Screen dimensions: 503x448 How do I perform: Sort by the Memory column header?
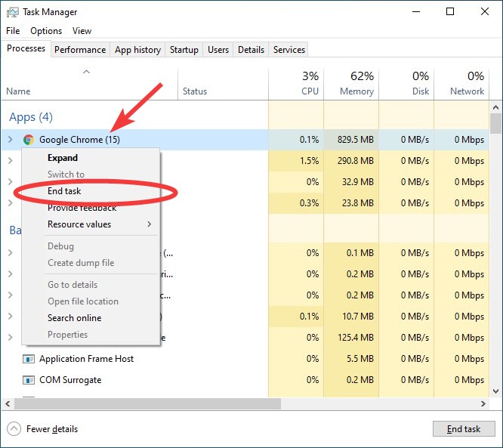click(x=351, y=84)
